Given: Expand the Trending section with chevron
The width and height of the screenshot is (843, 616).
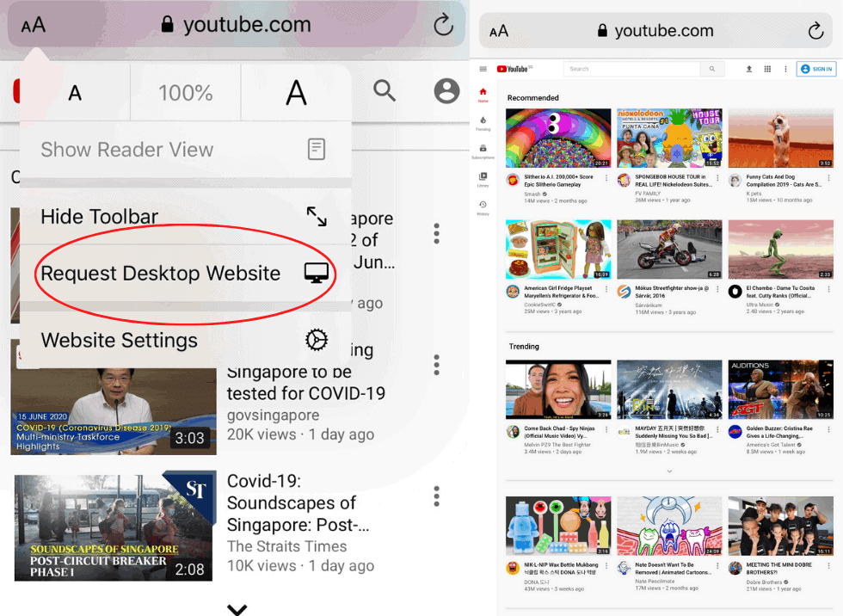Looking at the screenshot, I should [x=669, y=471].
